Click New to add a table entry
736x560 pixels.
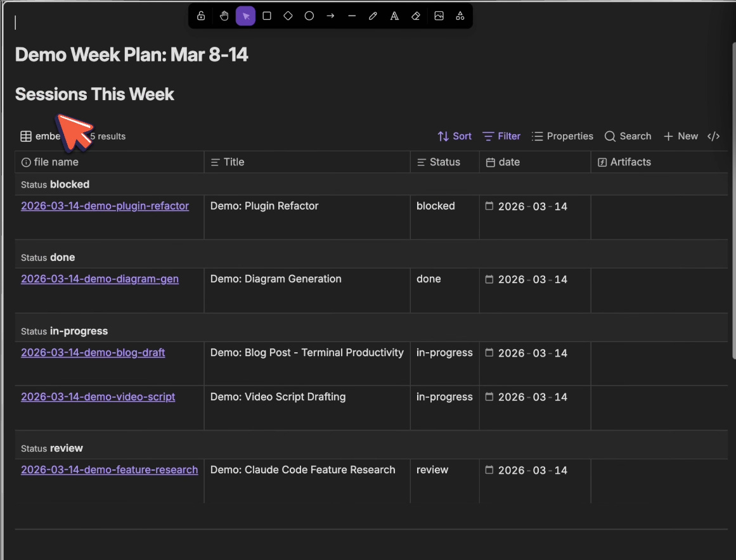[680, 136]
